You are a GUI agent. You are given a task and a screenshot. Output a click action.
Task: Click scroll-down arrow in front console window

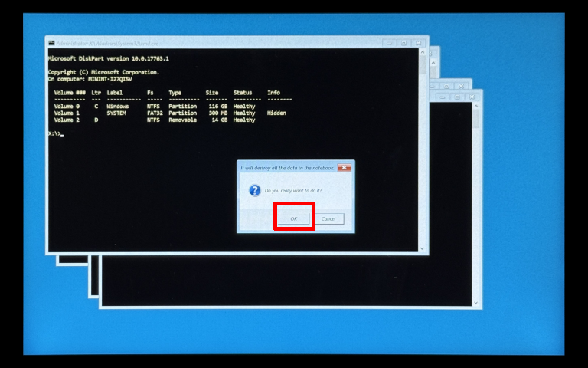(x=423, y=248)
